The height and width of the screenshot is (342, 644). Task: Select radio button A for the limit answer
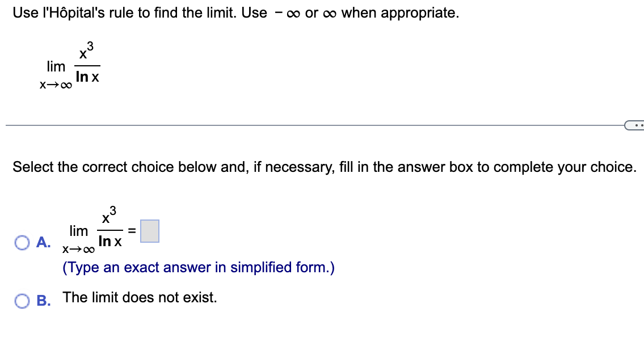22,243
